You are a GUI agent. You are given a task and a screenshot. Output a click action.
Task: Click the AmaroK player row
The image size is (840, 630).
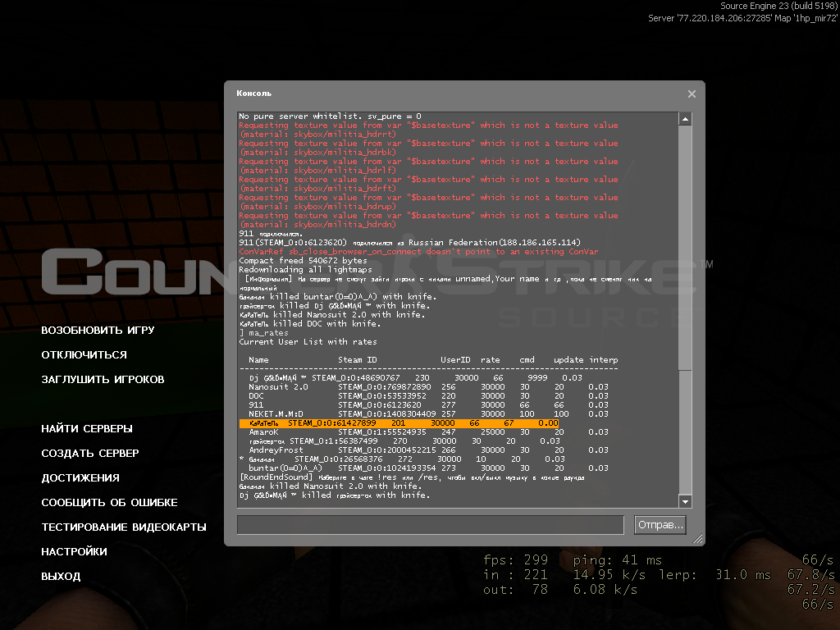(428, 432)
